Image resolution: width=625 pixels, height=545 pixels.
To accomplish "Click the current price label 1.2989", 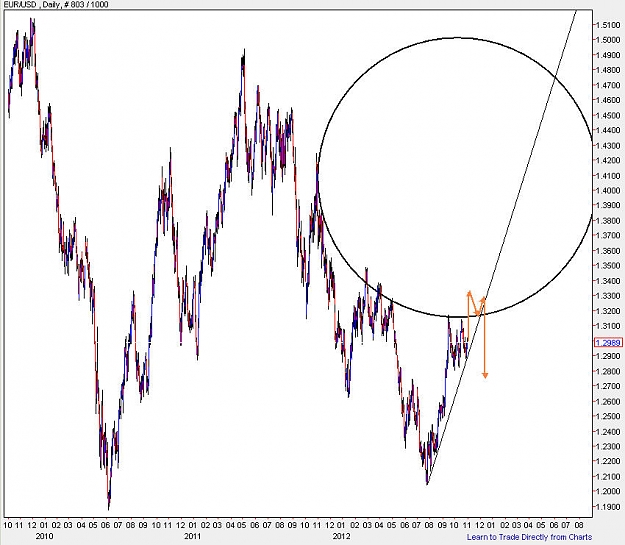I will [x=608, y=343].
